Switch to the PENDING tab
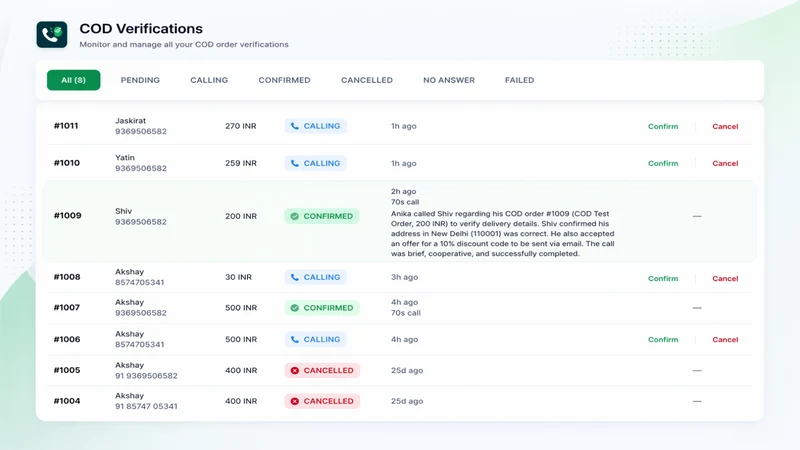Image resolution: width=800 pixels, height=450 pixels. pyautogui.click(x=140, y=80)
